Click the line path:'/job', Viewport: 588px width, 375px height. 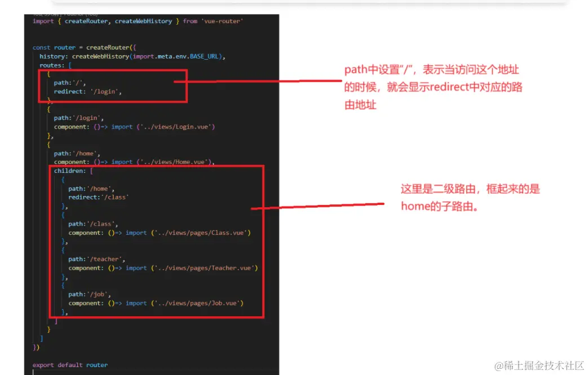[89, 294]
